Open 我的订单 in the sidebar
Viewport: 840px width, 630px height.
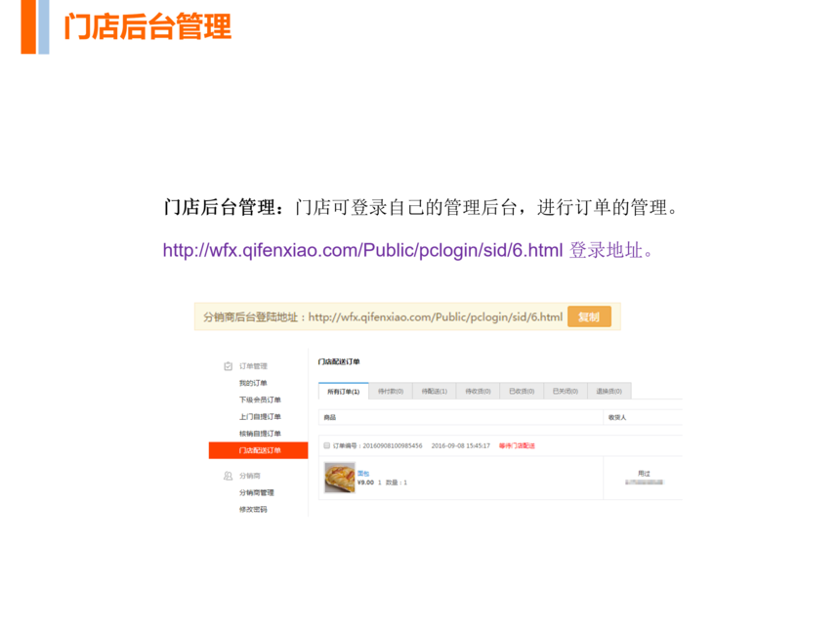[x=253, y=383]
